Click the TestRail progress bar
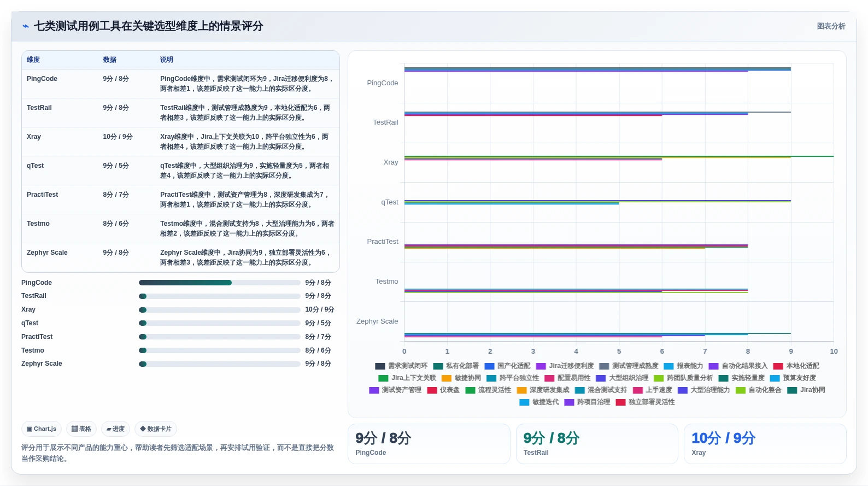This screenshot has width=868, height=486. [220, 296]
